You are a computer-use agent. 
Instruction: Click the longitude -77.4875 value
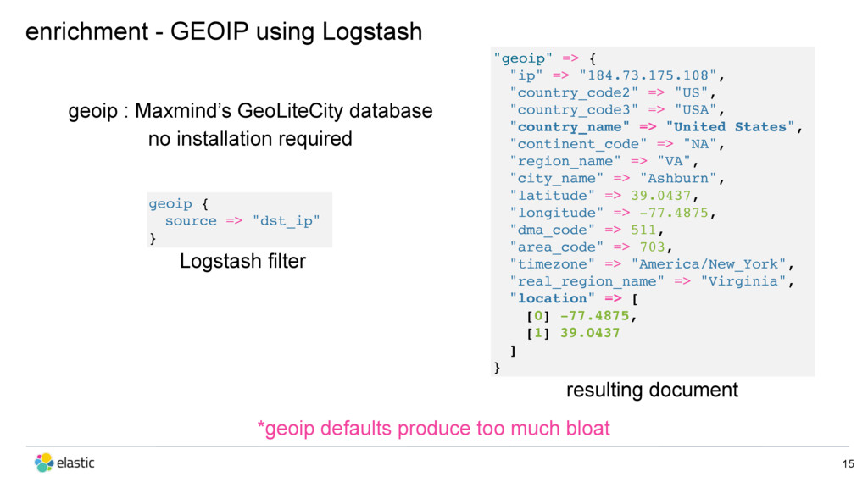(674, 213)
